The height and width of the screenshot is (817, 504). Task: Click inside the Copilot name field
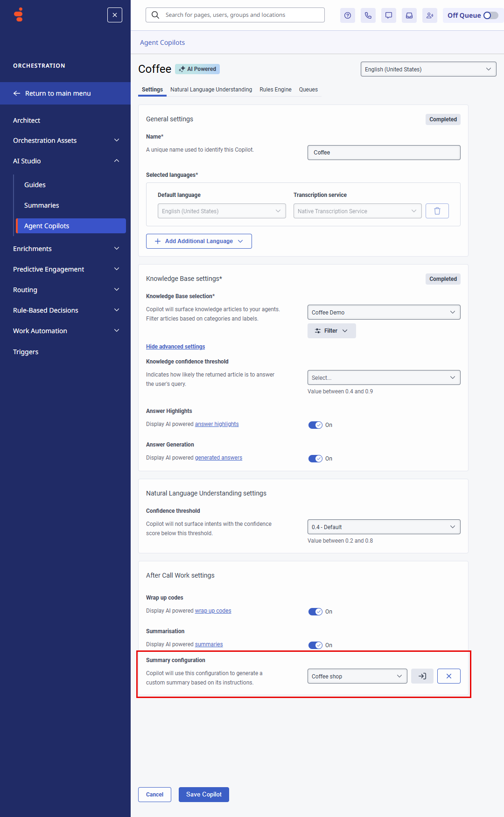384,153
